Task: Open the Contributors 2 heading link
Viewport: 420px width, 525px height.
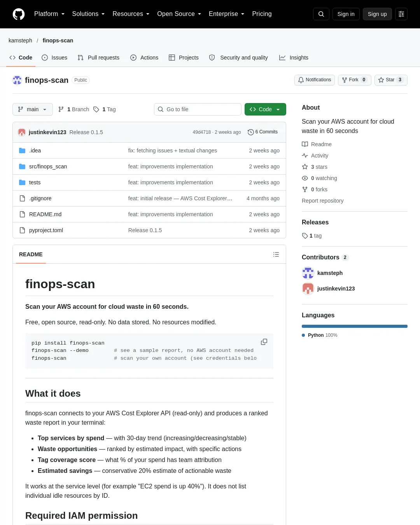Action: tap(325, 257)
